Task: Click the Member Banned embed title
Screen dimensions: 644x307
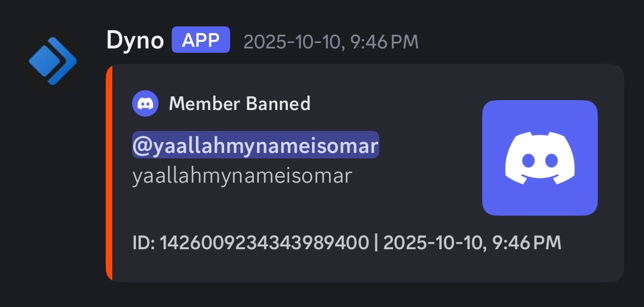Action: pyautogui.click(x=239, y=103)
